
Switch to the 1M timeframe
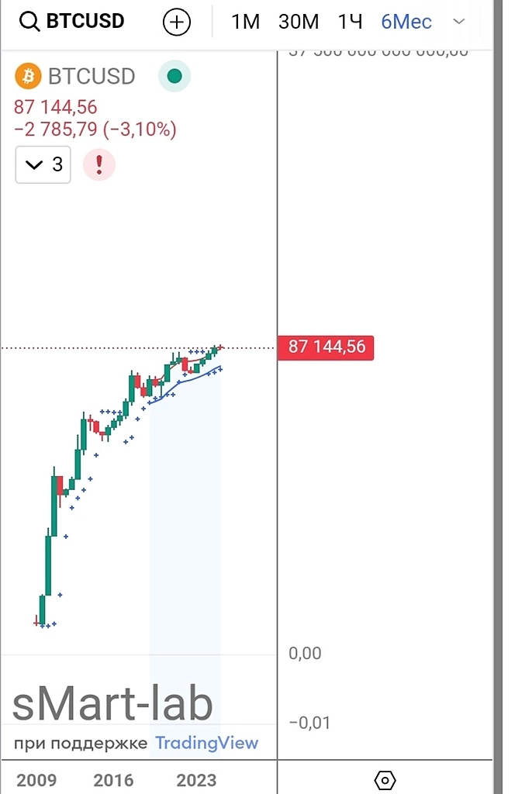(244, 22)
